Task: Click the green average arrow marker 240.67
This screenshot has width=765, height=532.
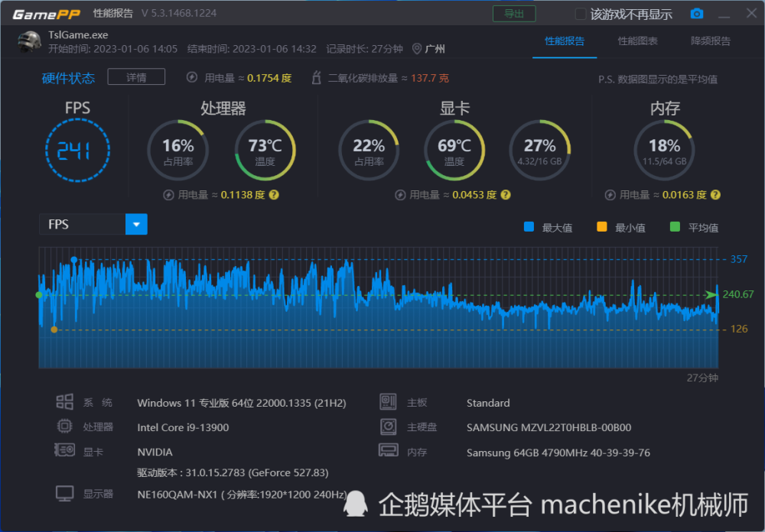Action: tap(711, 294)
